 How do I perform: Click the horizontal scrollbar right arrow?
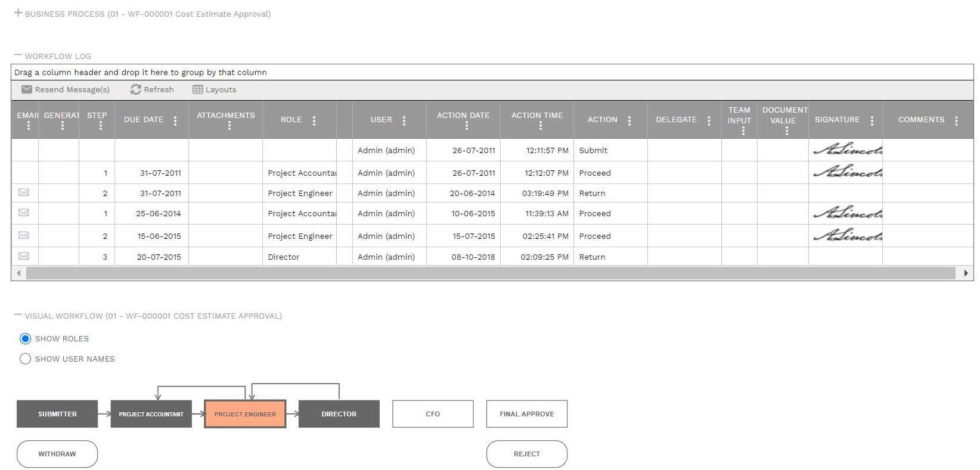pos(966,273)
